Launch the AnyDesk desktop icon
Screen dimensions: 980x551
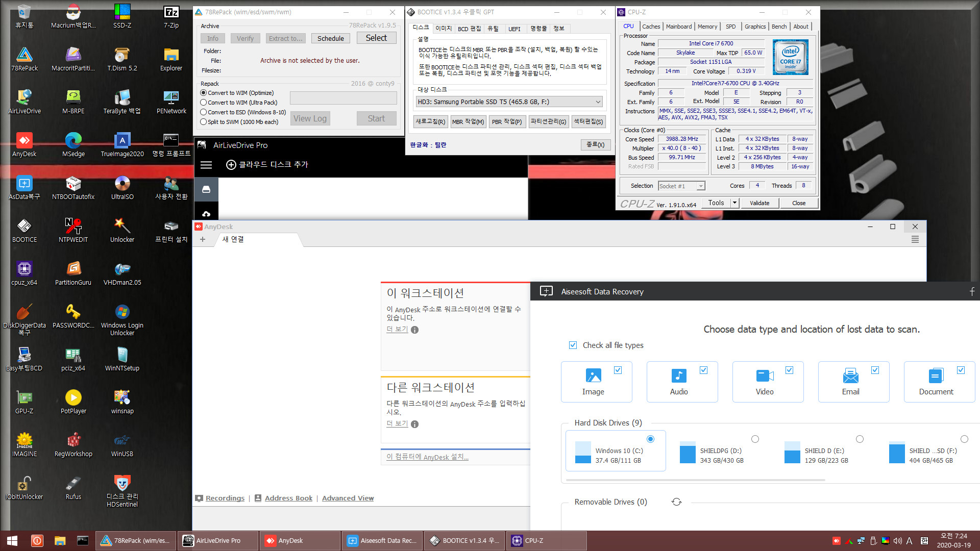pyautogui.click(x=24, y=144)
